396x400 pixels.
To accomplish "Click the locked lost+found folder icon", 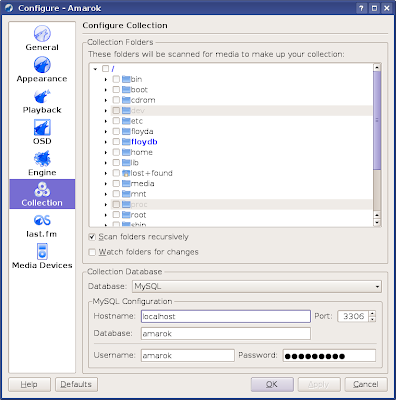I will [126, 173].
